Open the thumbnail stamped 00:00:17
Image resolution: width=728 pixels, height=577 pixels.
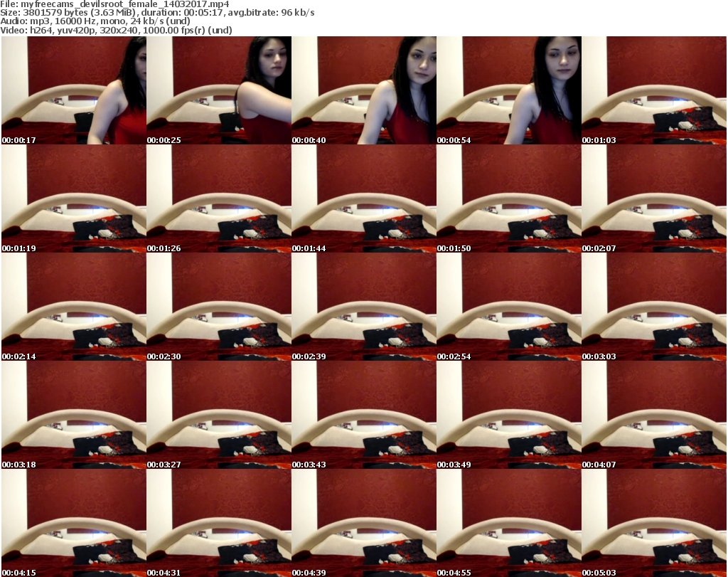coord(74,90)
